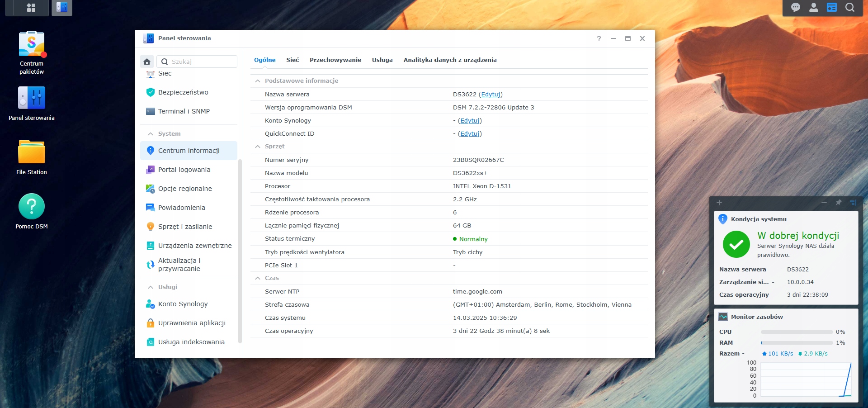Screen dimensions: 868x408
Task: Open the Razem network dropdown
Action: click(732, 354)
